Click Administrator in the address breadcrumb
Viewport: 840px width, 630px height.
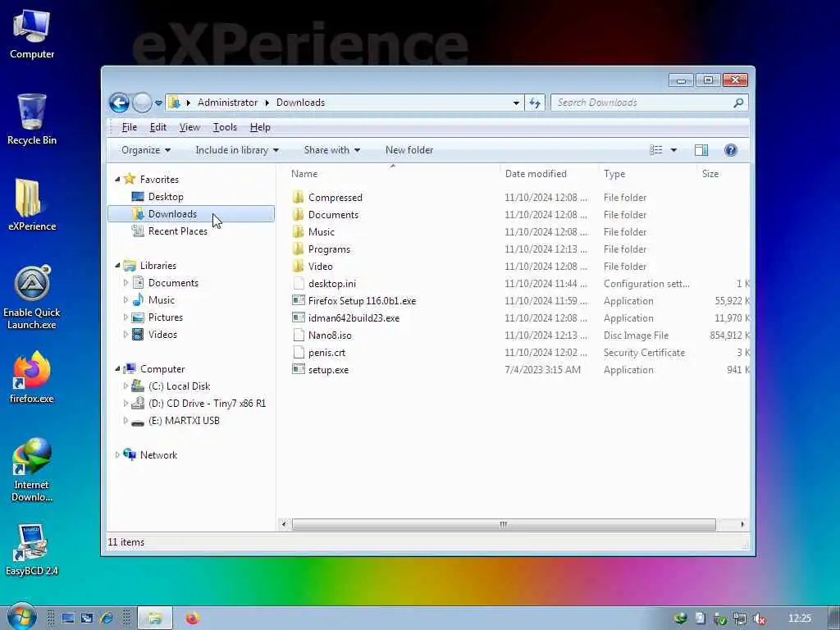[227, 103]
